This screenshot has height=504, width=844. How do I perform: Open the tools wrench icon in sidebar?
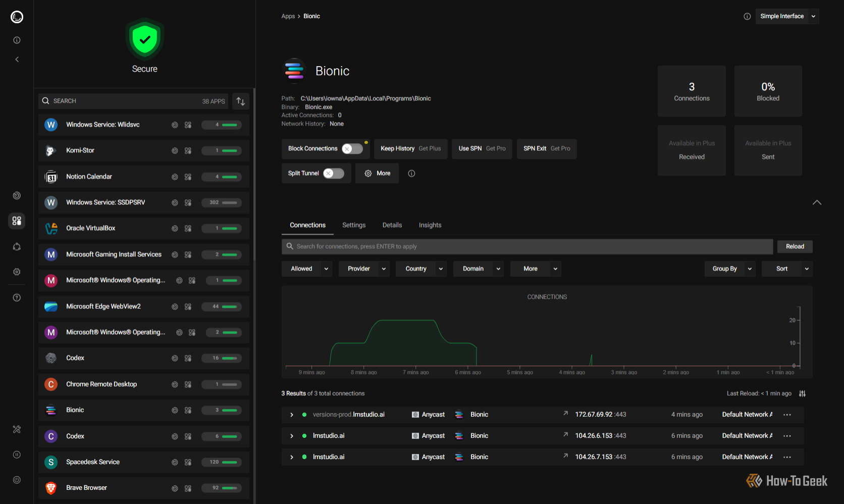point(17,429)
